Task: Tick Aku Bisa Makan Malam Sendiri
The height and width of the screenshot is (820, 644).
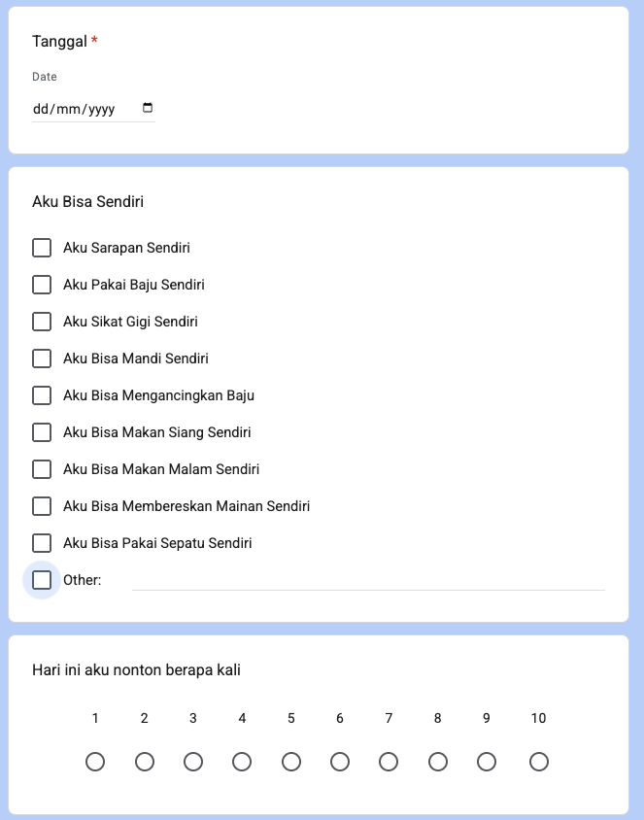Action: click(x=42, y=469)
